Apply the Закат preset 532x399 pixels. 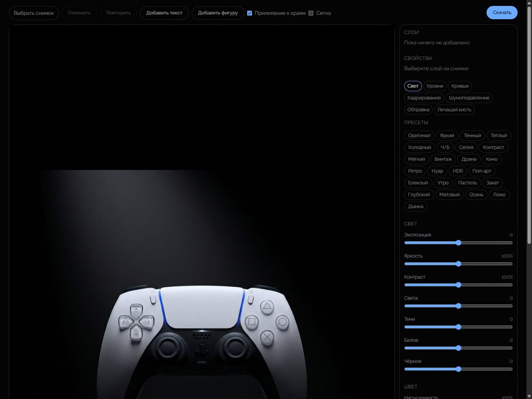tap(492, 183)
